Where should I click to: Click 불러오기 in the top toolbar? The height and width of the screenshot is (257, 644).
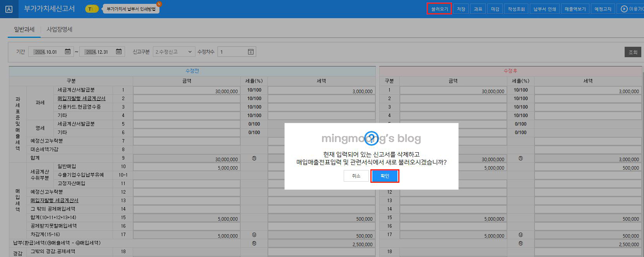439,9
